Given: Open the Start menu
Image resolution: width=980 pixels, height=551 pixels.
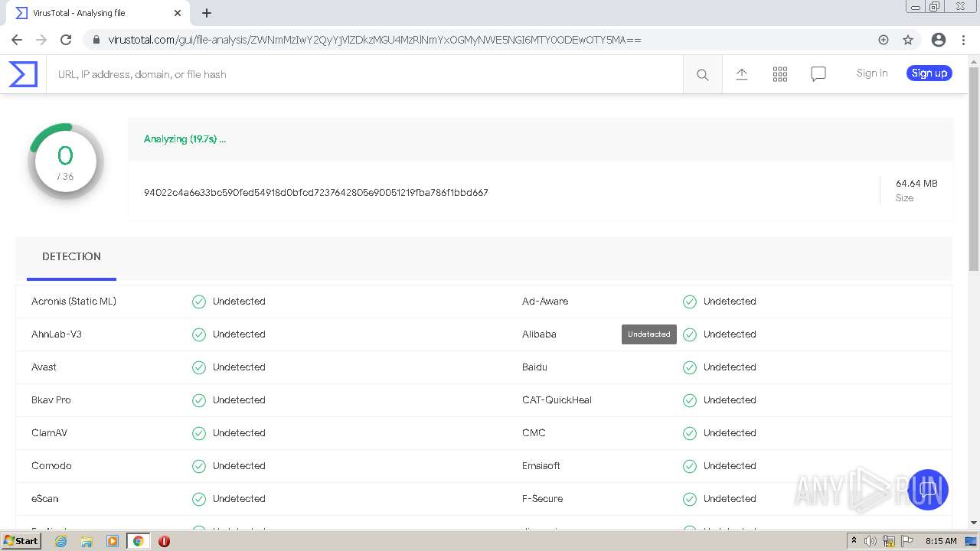Looking at the screenshot, I should tap(21, 541).
